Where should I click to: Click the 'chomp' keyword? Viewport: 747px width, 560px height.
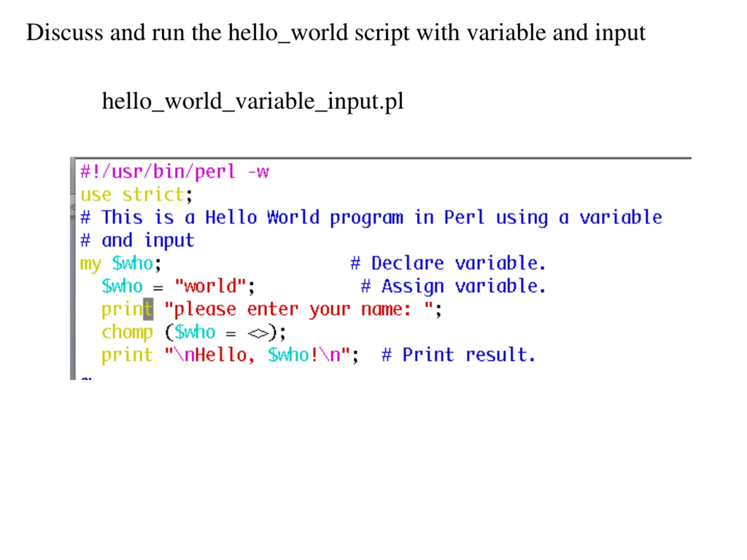(x=127, y=332)
